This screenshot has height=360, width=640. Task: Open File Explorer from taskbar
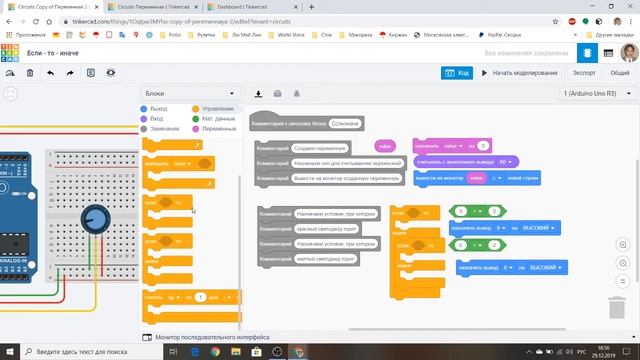pyautogui.click(x=236, y=351)
